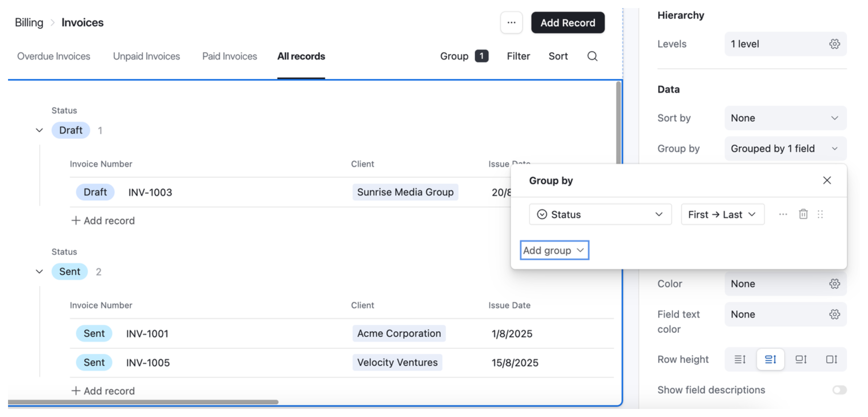868x417 pixels.
Task: Open the three-dot more options button
Action: 511,22
